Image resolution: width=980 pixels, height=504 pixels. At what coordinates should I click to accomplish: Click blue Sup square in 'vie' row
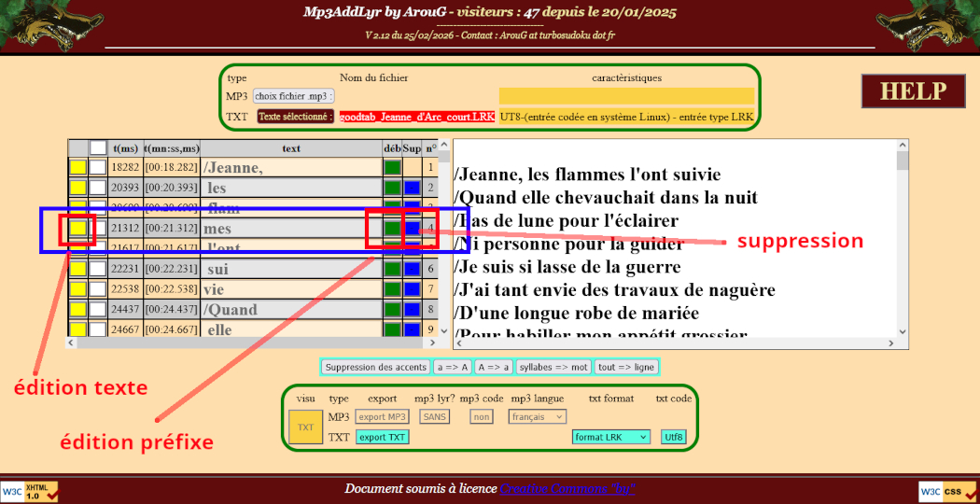(412, 288)
